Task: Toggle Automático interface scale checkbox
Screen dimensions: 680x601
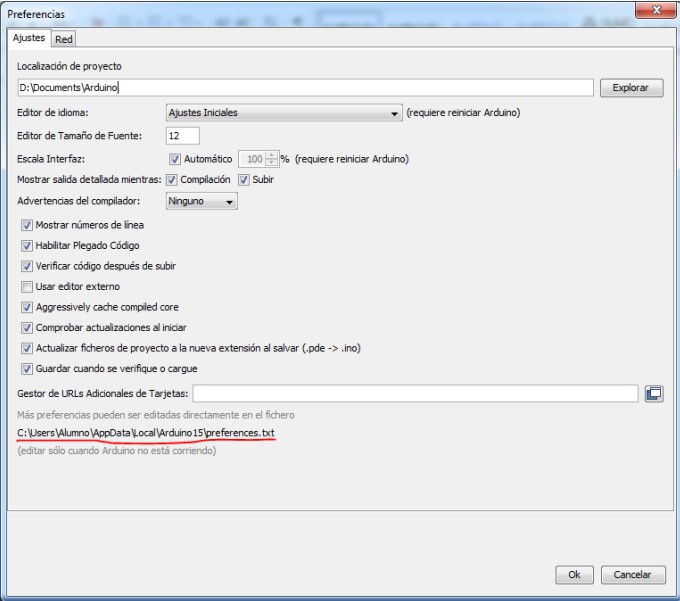Action: coord(174,159)
